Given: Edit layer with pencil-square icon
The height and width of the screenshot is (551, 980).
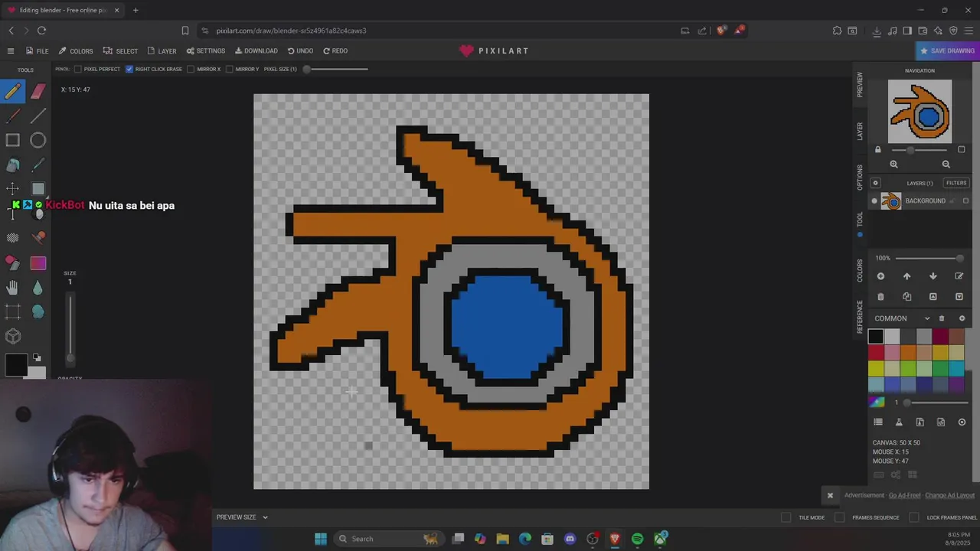Looking at the screenshot, I should pos(959,276).
